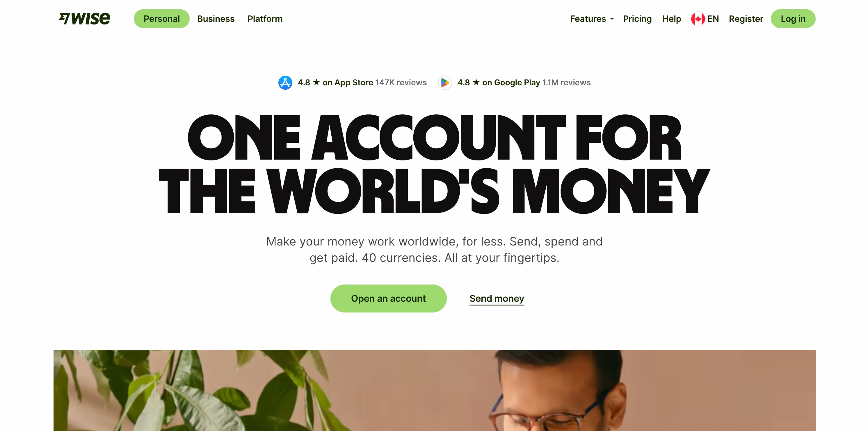Open the 4.8 App Store rating text
This screenshot has height=431, width=868.
(x=335, y=83)
